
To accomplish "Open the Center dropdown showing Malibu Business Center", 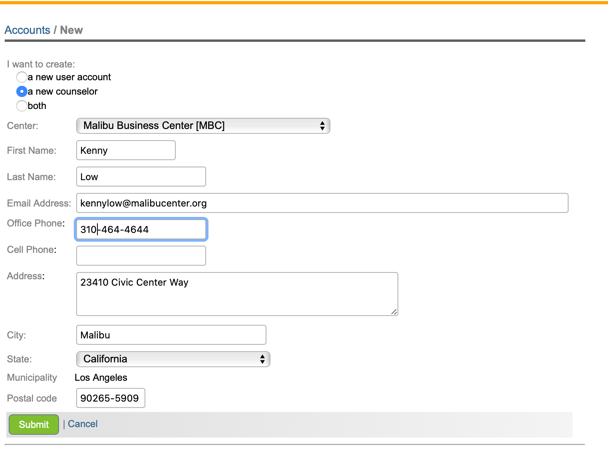I will tap(203, 126).
